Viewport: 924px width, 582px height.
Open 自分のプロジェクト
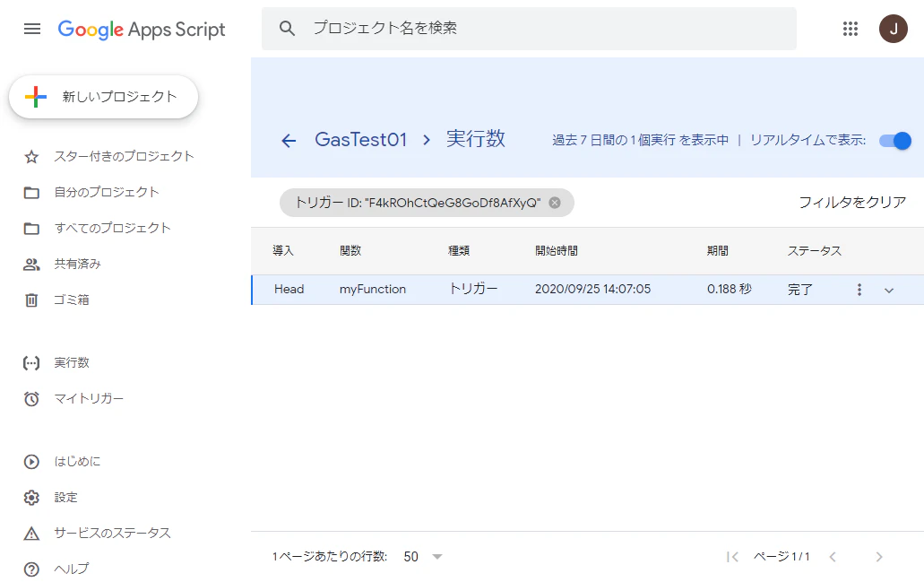click(107, 192)
